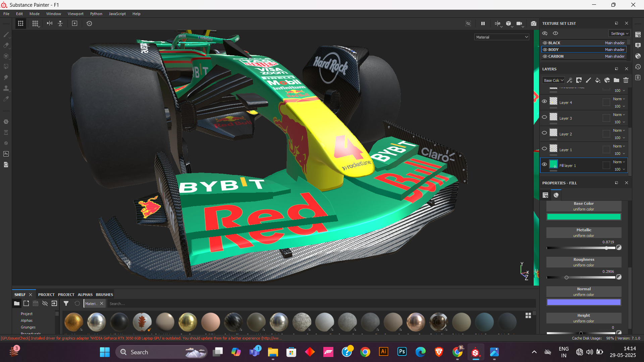Select the Alphas shelf category
The height and width of the screenshot is (362, 644).
click(x=26, y=320)
